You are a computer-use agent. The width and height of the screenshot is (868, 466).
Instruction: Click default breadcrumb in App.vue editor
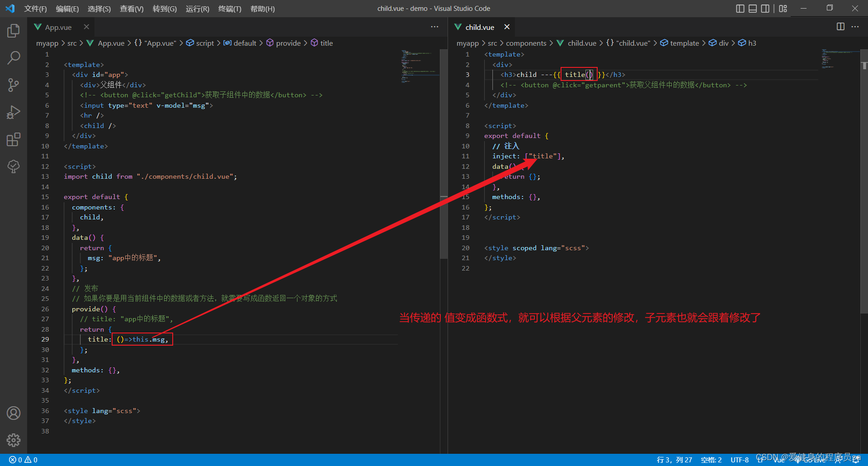tap(240, 43)
